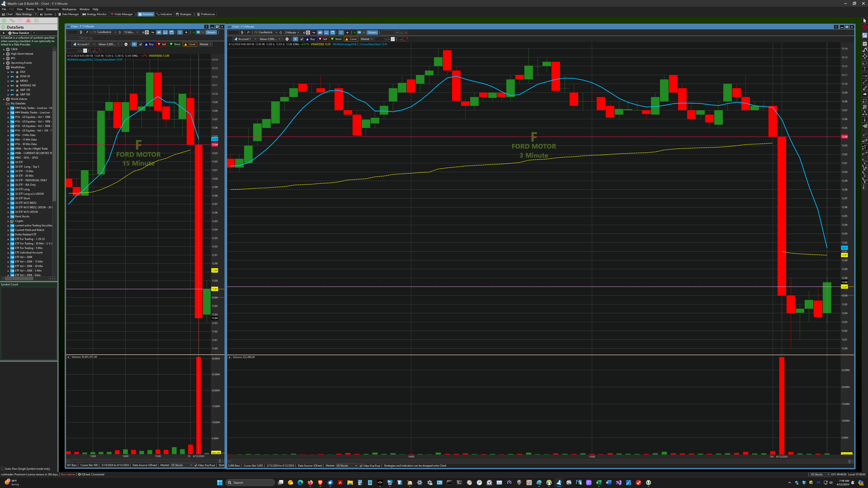This screenshot has width=868, height=488.
Task: Select the white arrow drawing tool
Action: click(x=865, y=94)
